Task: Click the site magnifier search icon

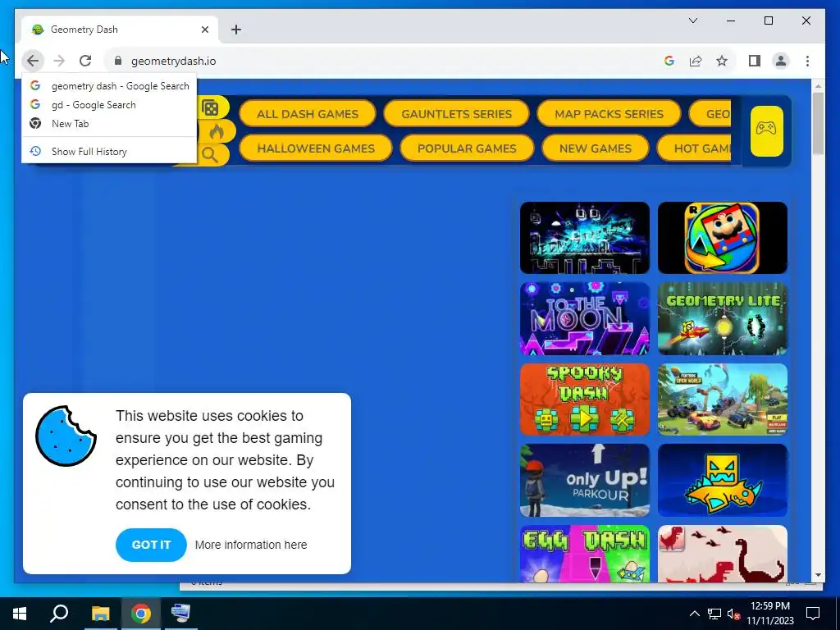Action: (209, 155)
